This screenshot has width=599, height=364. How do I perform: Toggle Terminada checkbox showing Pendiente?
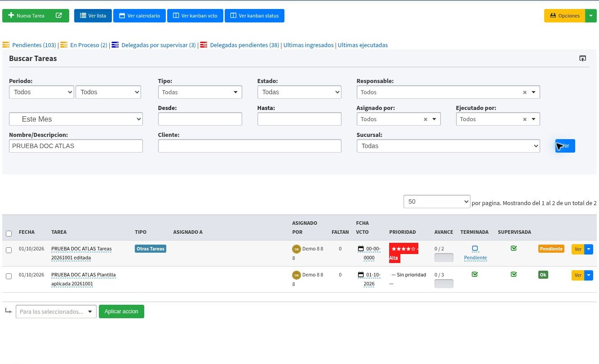(x=475, y=248)
